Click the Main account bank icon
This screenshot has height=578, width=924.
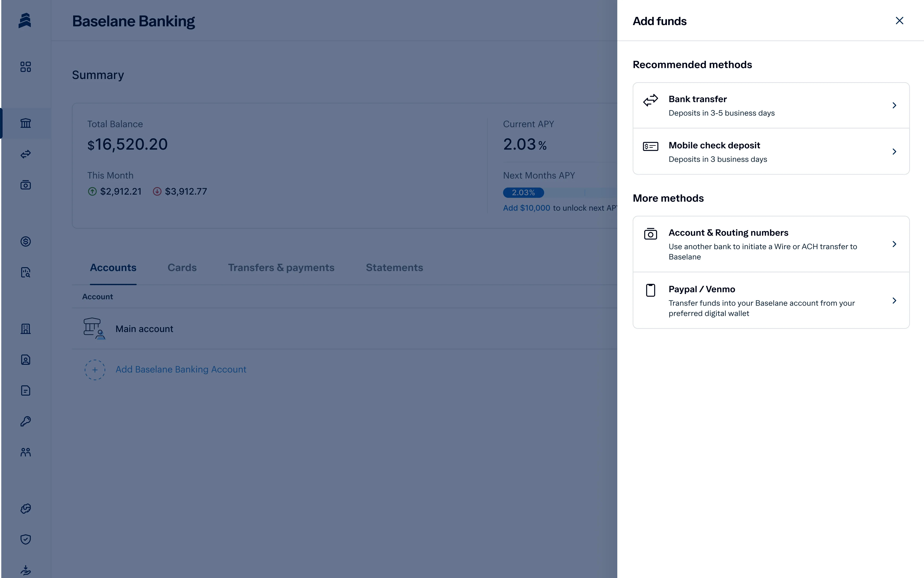tap(94, 329)
